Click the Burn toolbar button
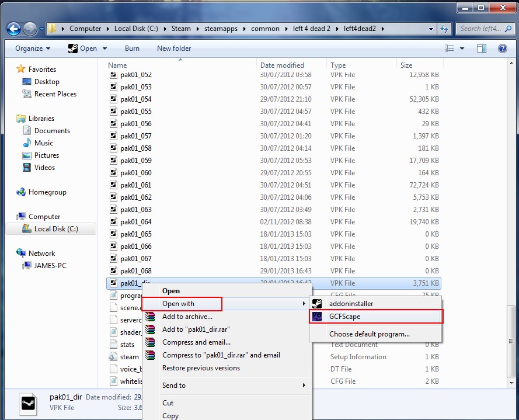Image resolution: width=519 pixels, height=420 pixels. 132,48
